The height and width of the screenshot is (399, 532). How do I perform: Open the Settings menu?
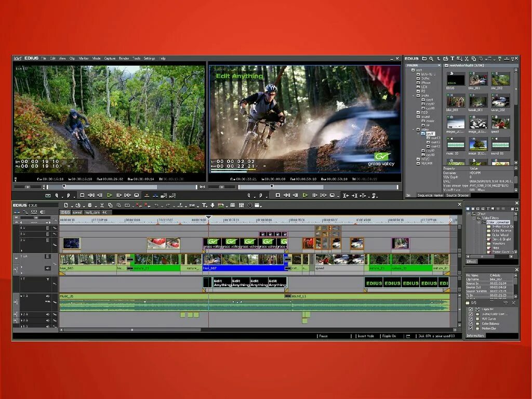tap(149, 58)
